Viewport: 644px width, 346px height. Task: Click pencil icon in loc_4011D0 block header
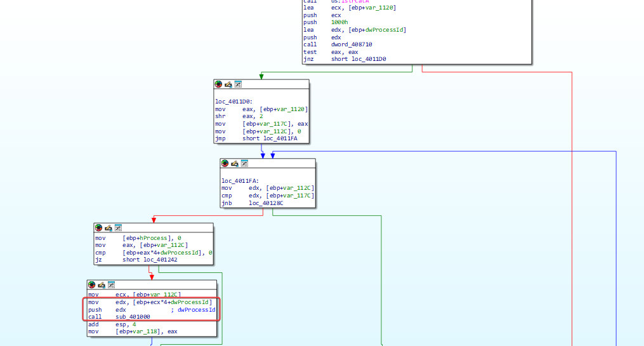point(228,84)
